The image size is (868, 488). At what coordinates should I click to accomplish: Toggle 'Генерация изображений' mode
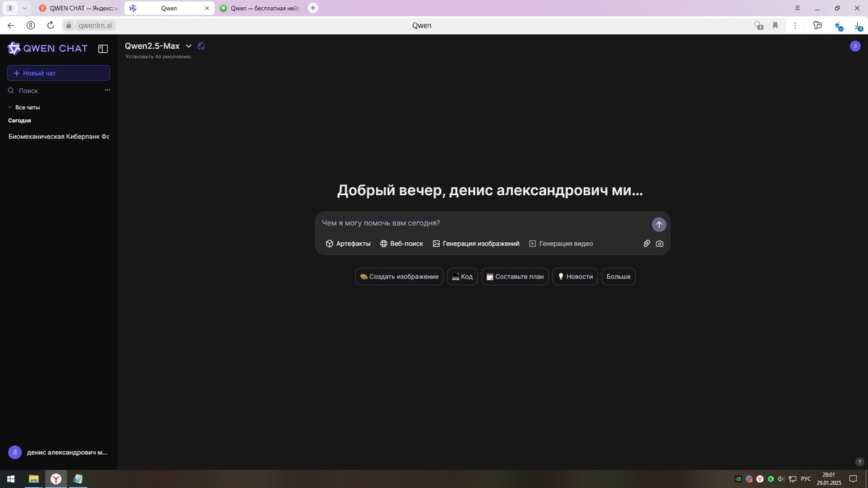coord(476,244)
